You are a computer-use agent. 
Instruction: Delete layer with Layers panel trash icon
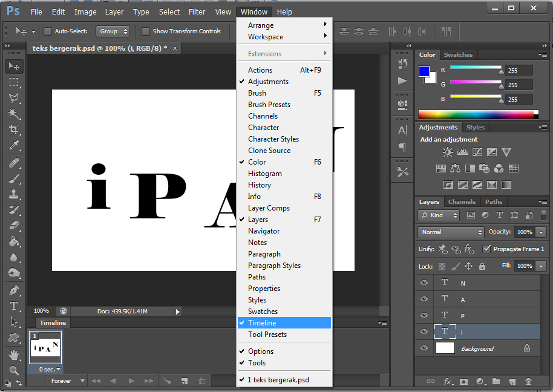(528, 382)
